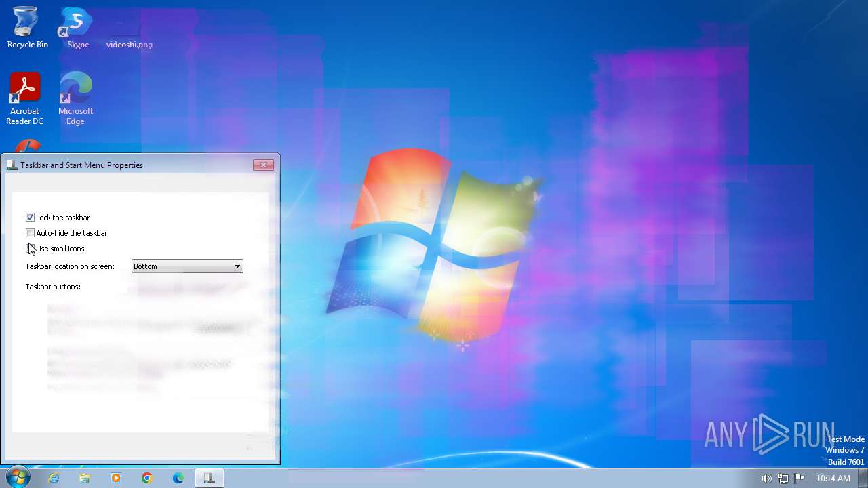Expand the Taskbar location Bottom dropdown
868x488 pixels.
187,266
